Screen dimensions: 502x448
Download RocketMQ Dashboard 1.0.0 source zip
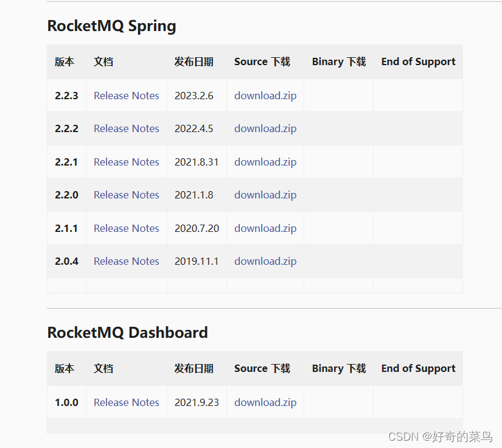point(265,402)
